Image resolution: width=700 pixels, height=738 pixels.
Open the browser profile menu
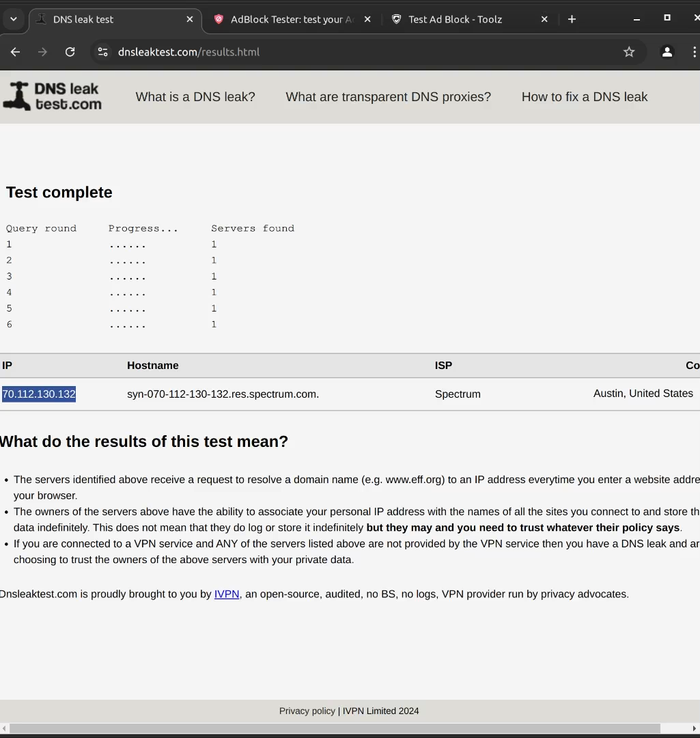point(667,52)
